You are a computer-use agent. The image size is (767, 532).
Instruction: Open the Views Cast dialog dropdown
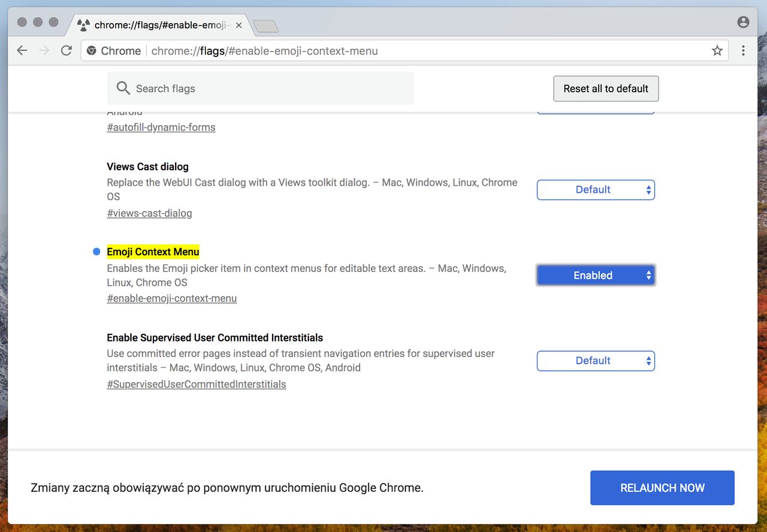pyautogui.click(x=596, y=190)
